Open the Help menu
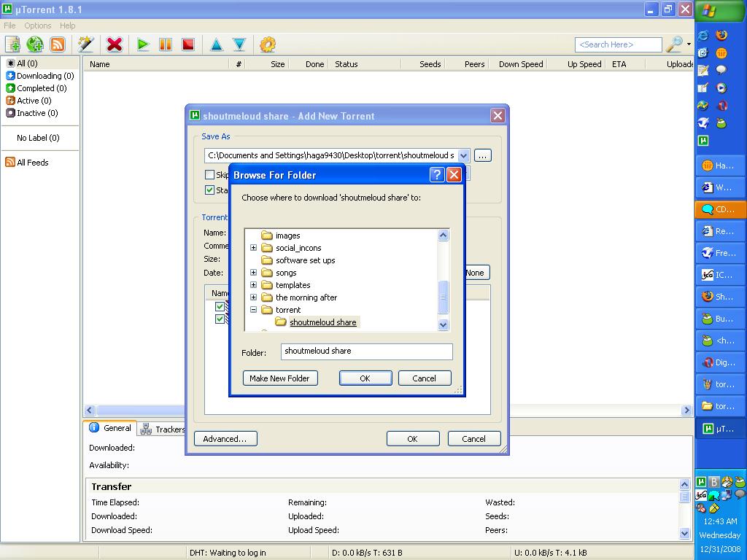This screenshot has height=560, width=747. [68, 26]
